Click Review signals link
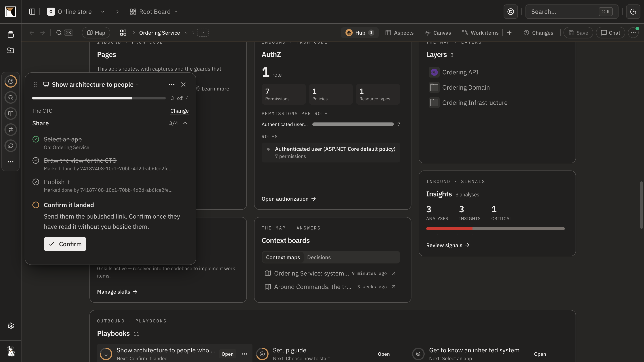The image size is (644, 362). tap(448, 245)
